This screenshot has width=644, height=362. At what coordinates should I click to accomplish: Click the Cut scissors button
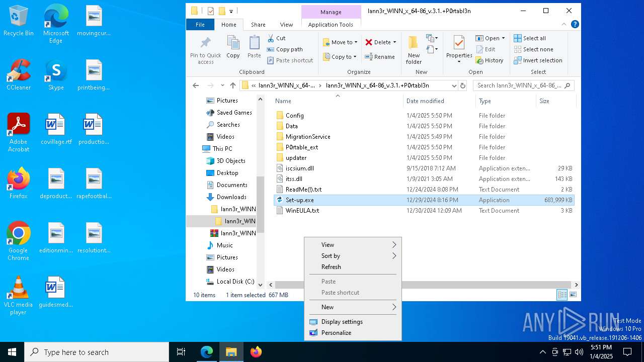pos(276,38)
